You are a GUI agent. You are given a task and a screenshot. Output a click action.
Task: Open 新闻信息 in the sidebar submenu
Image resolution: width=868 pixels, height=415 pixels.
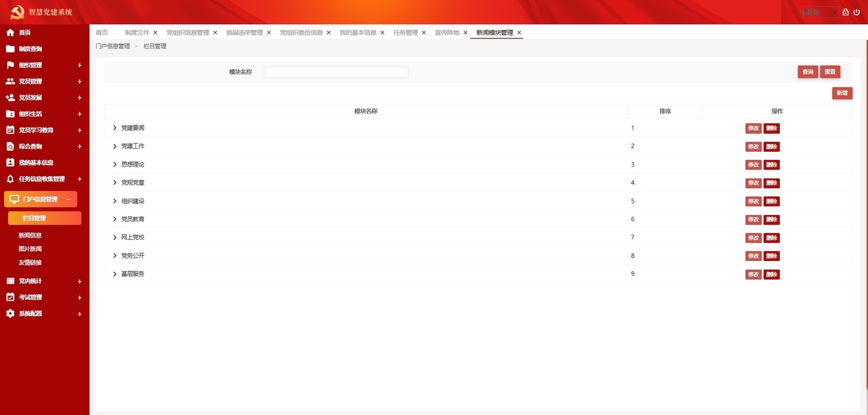[30, 235]
